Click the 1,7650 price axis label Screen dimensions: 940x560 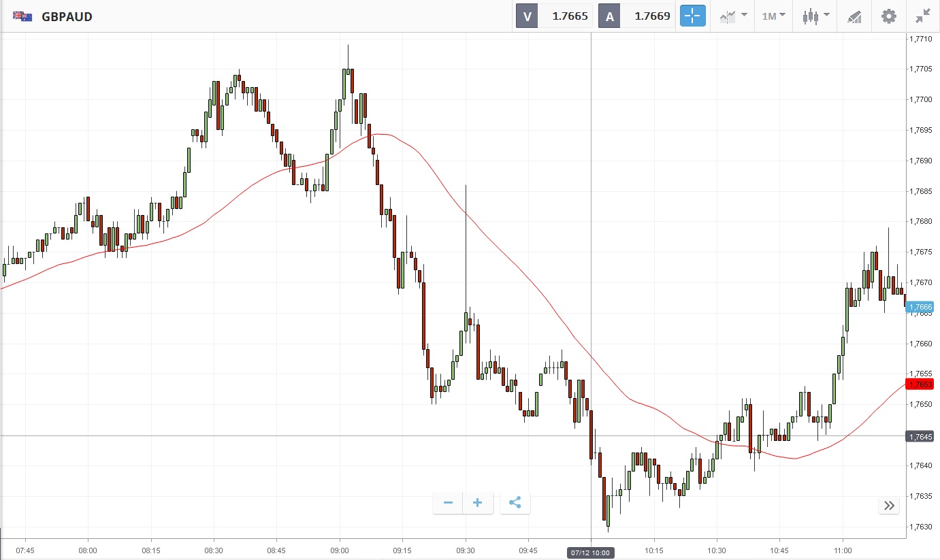point(921,404)
